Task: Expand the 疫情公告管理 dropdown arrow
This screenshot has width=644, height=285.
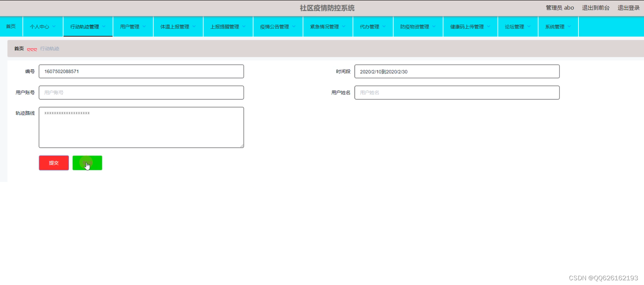Action: click(x=294, y=26)
